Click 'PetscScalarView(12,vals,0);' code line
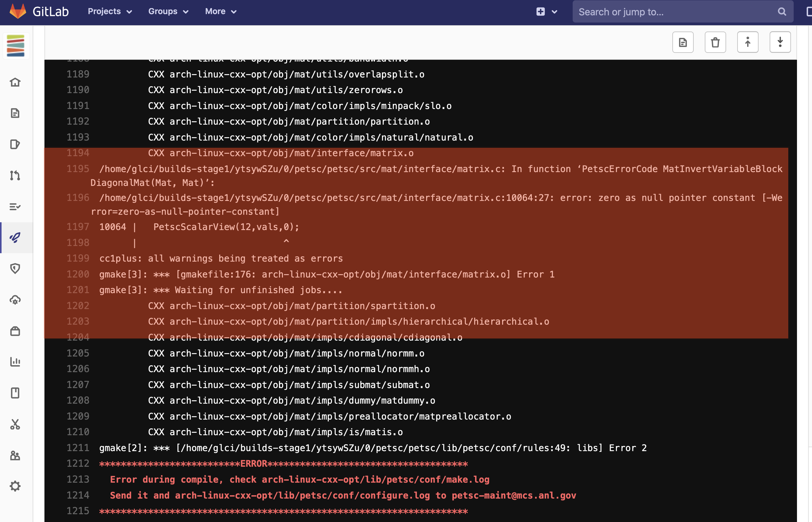This screenshot has width=812, height=522. [226, 227]
